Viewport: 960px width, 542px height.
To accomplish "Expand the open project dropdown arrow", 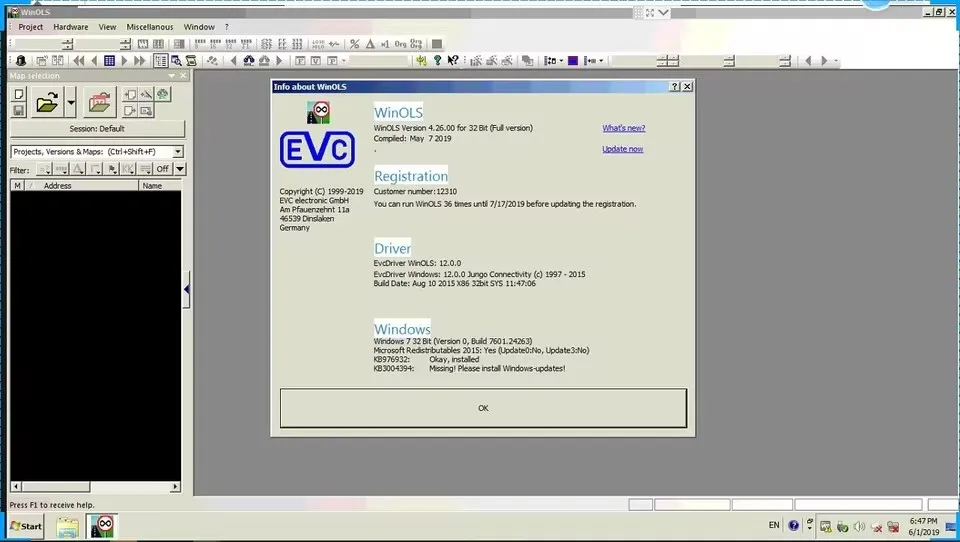I will point(70,102).
